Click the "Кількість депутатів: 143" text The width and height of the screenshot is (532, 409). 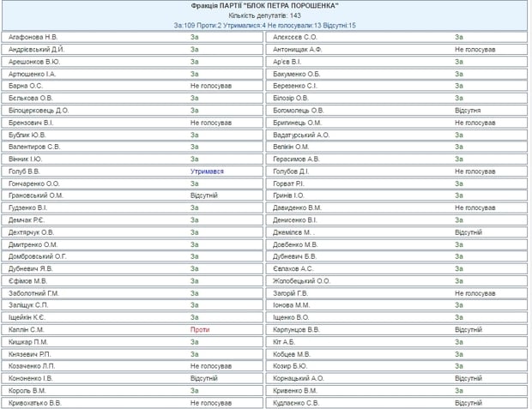[265, 15]
